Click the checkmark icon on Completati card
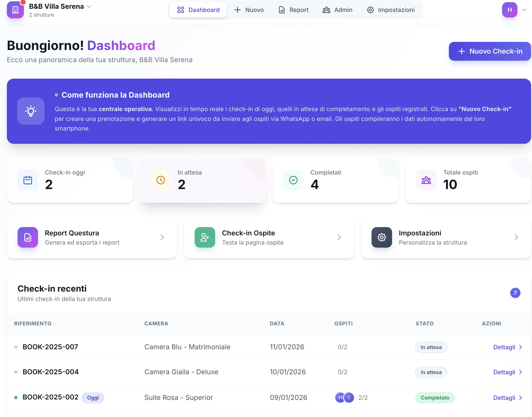Image resolution: width=532 pixels, height=417 pixels. [293, 180]
